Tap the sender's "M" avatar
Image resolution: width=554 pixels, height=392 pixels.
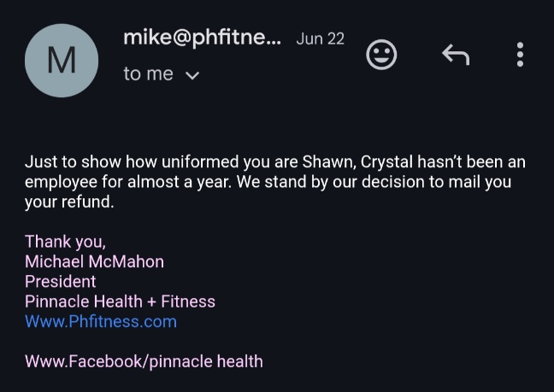tap(62, 61)
